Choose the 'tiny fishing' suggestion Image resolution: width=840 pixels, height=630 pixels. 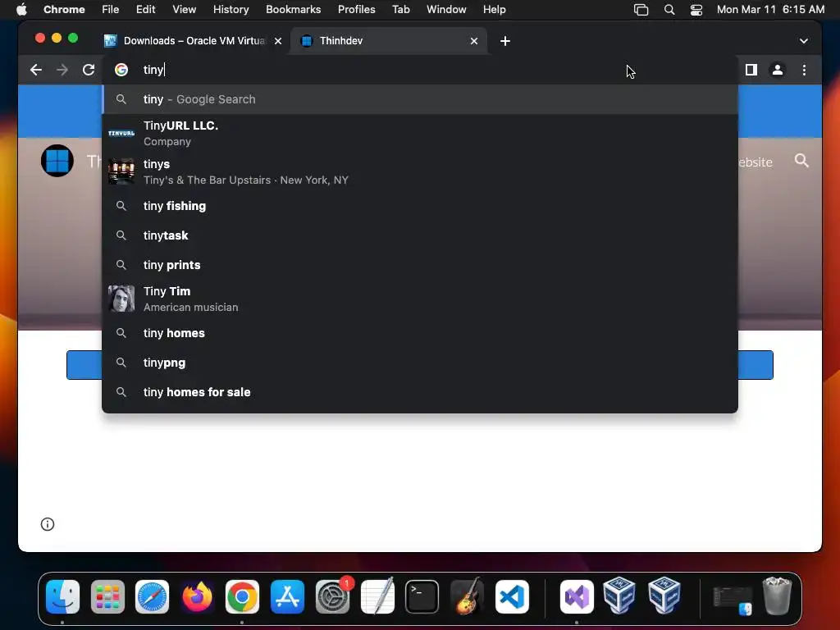(x=420, y=206)
